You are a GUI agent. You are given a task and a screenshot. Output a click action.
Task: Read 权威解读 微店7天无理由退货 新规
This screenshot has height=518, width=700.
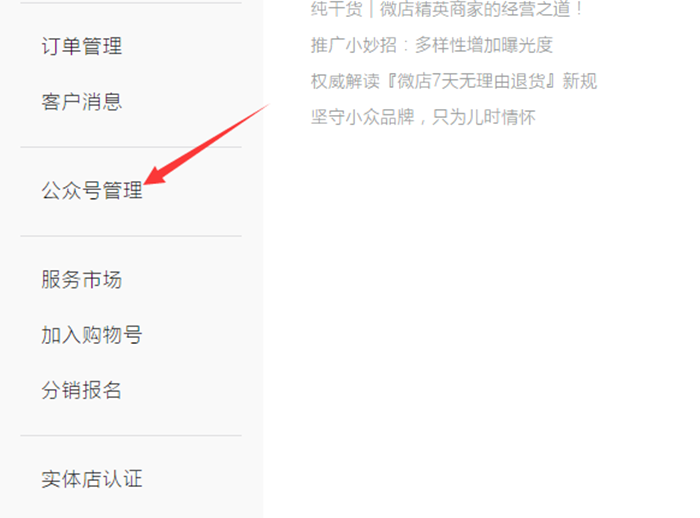[x=454, y=81]
